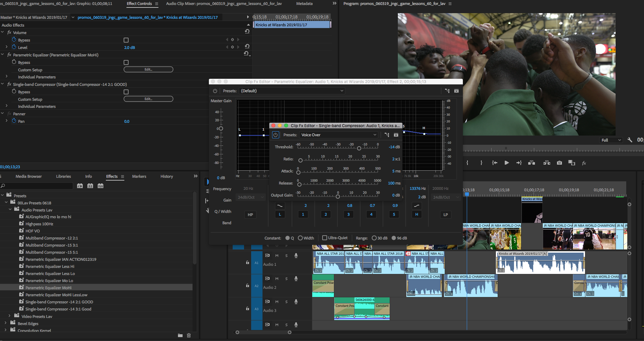Expand the Level parameter row
The image size is (644, 341).
[x=6, y=47]
